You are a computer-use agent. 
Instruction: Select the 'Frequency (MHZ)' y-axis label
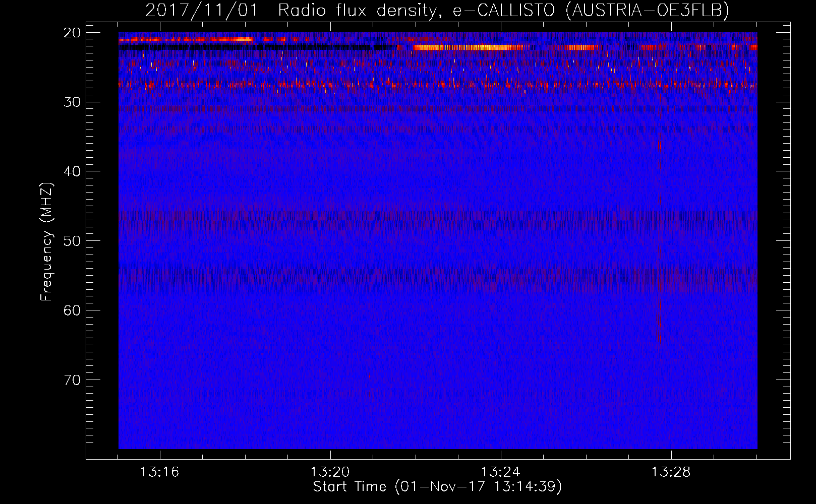coord(46,242)
